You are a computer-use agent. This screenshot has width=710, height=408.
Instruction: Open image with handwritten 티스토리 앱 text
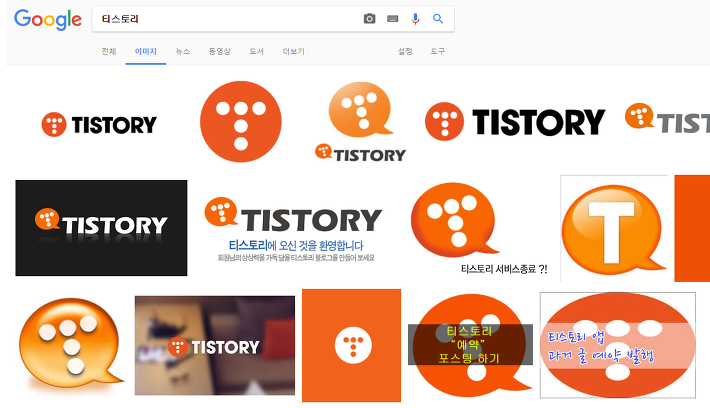pos(618,345)
